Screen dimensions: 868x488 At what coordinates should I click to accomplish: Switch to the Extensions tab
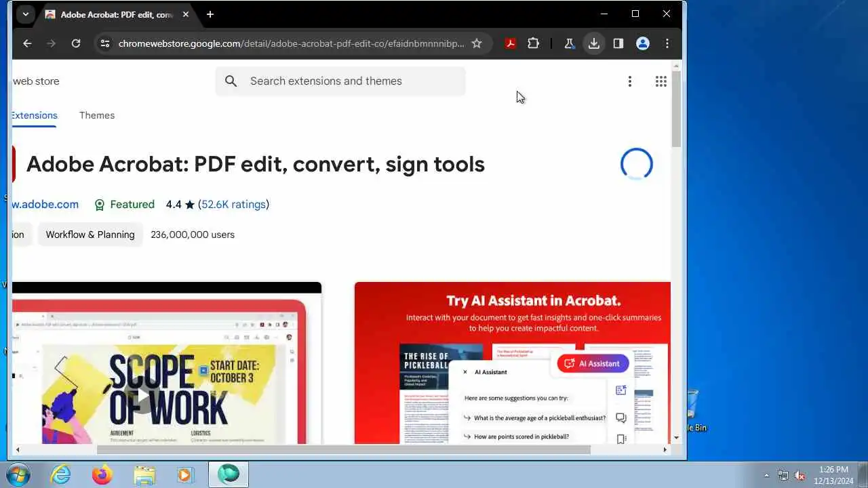tap(34, 115)
